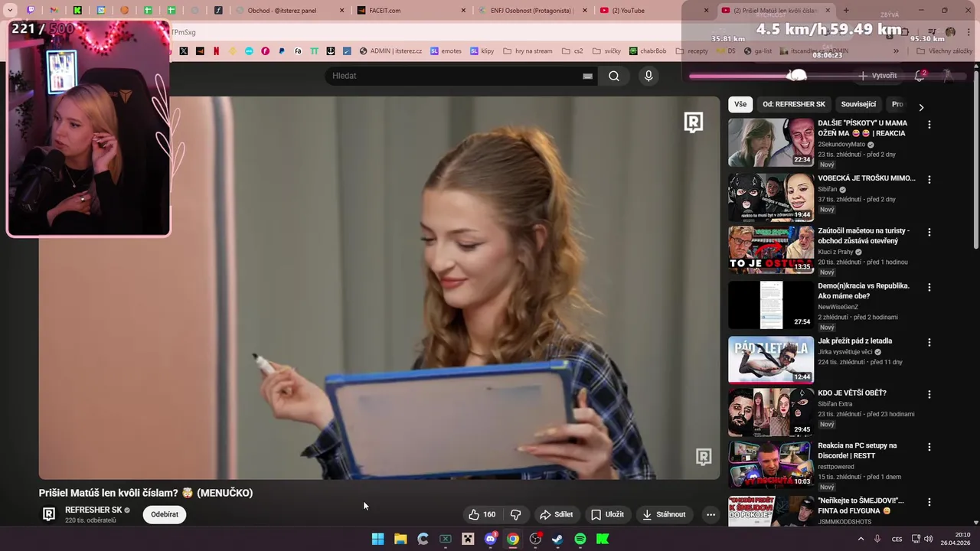This screenshot has width=980, height=551.
Task: Open REFRESHER SK channel name link
Action: (93, 510)
